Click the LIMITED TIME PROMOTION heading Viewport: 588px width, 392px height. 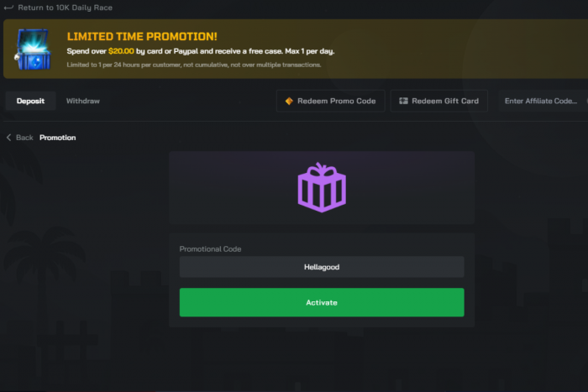(142, 36)
